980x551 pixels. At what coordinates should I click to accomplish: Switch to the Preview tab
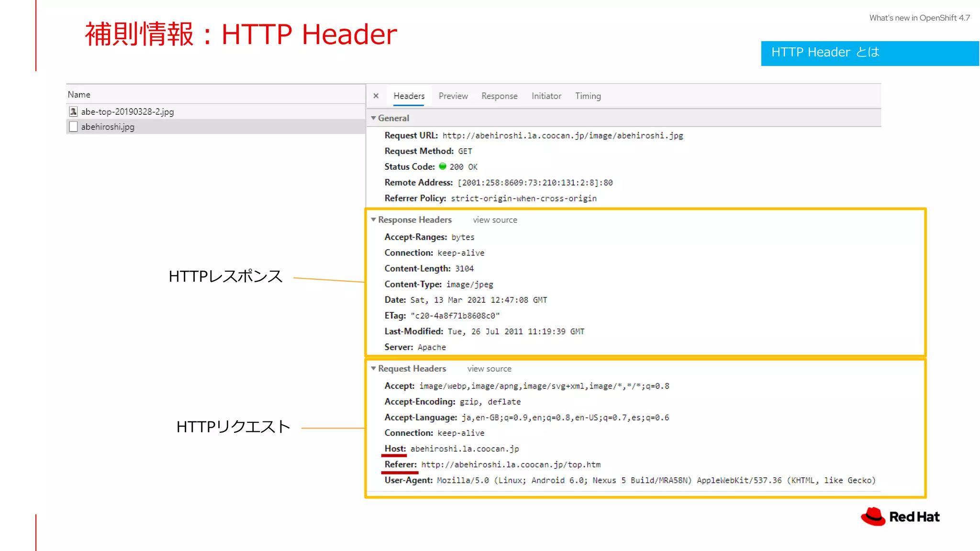(453, 96)
